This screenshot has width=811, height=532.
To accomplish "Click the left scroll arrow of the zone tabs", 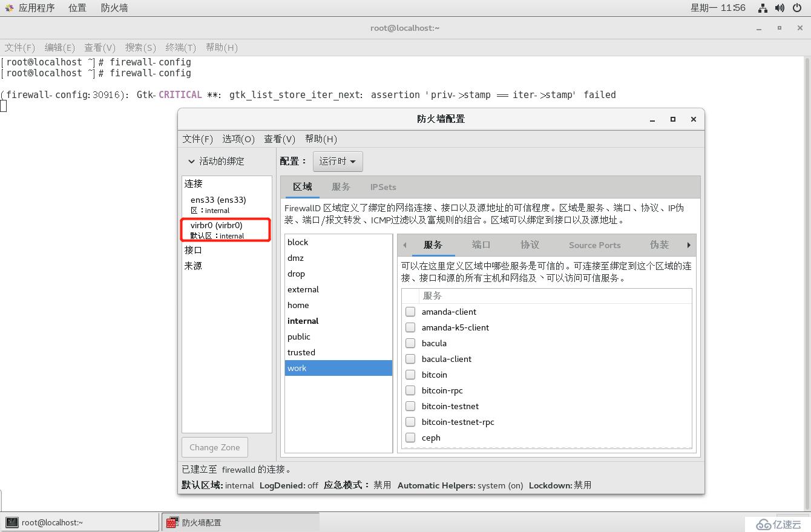I will click(405, 245).
